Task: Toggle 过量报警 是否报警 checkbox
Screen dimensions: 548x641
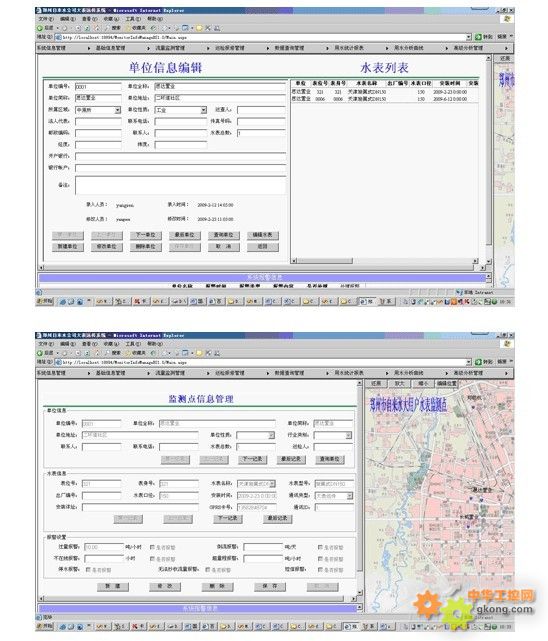Action: coord(152,547)
